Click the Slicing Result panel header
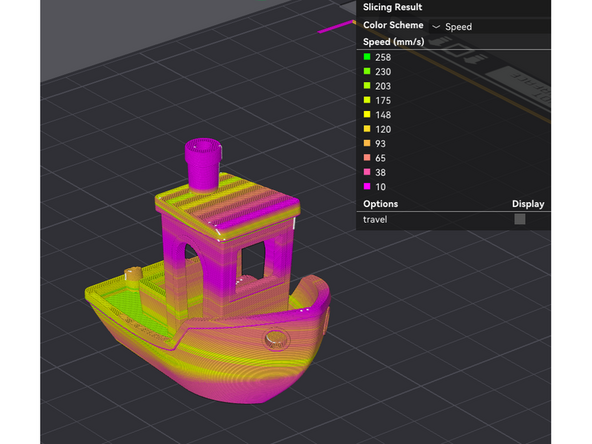The width and height of the screenshot is (592, 444). (392, 7)
